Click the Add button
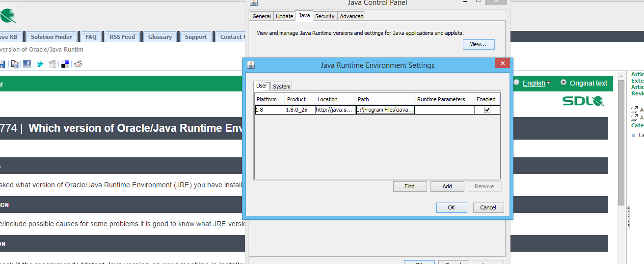The image size is (644, 264). point(447,186)
